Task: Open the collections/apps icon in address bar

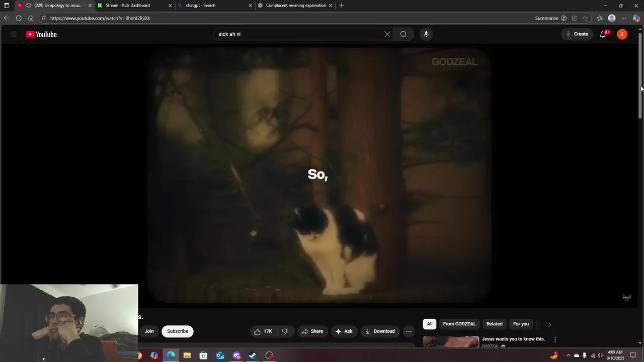Action: (575, 18)
